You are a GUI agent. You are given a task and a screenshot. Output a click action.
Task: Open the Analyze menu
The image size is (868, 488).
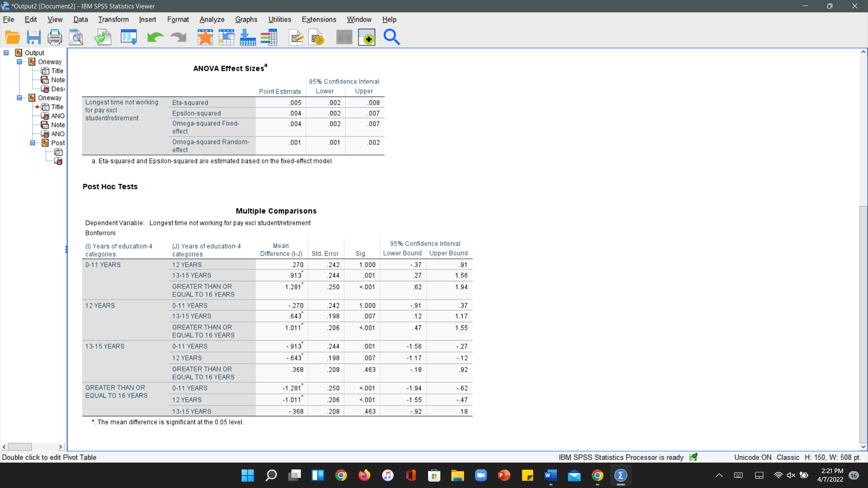pyautogui.click(x=212, y=19)
